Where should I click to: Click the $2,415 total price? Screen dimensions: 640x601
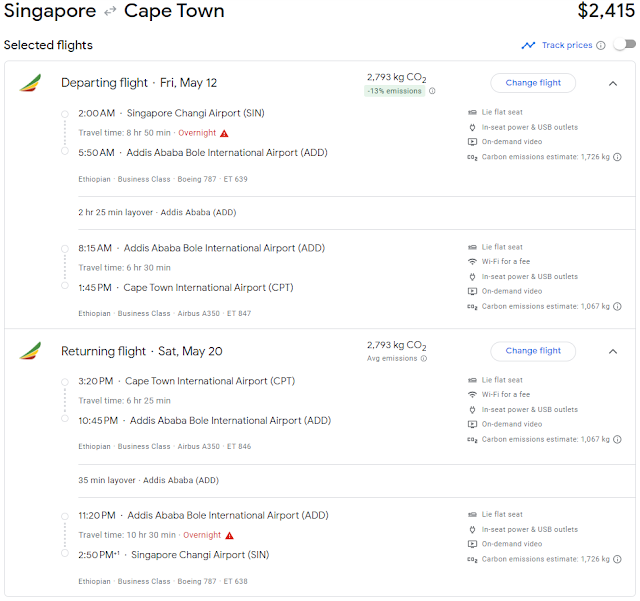(606, 12)
